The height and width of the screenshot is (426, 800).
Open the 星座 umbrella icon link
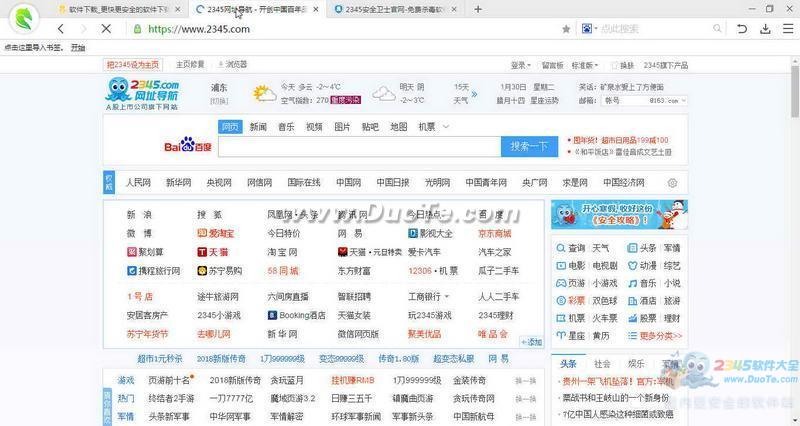561,336
